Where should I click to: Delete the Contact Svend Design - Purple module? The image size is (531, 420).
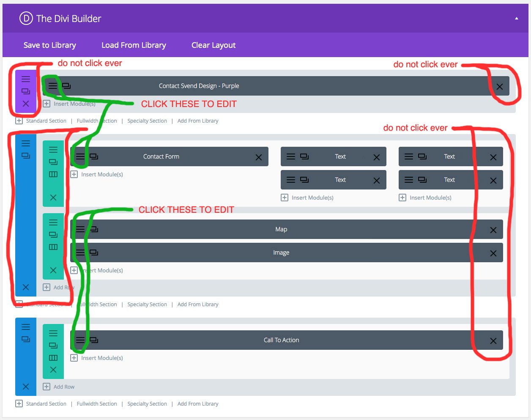[x=500, y=87]
